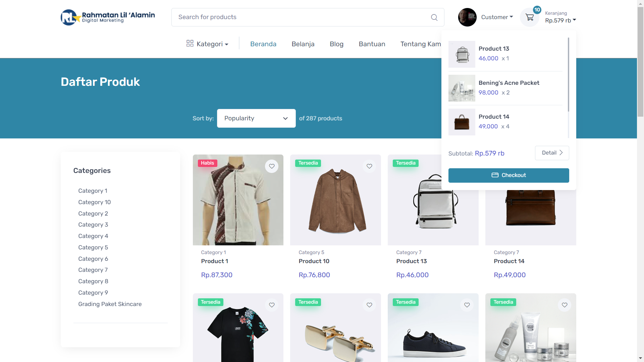Click heart icon on sneaker product
This screenshot has height=362, width=644.
point(467,305)
